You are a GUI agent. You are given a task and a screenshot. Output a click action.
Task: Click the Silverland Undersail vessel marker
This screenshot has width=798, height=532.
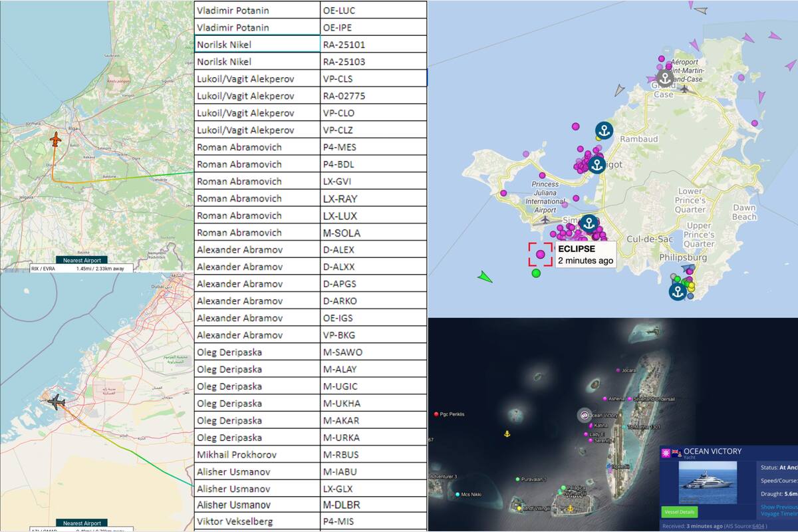pos(629,399)
